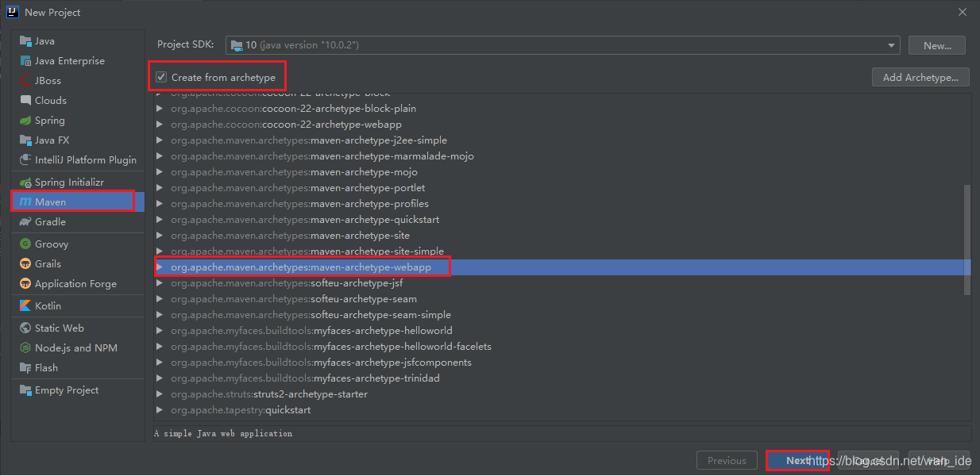Choose the Spring leaf icon
The width and height of the screenshot is (980, 476).
click(x=25, y=121)
